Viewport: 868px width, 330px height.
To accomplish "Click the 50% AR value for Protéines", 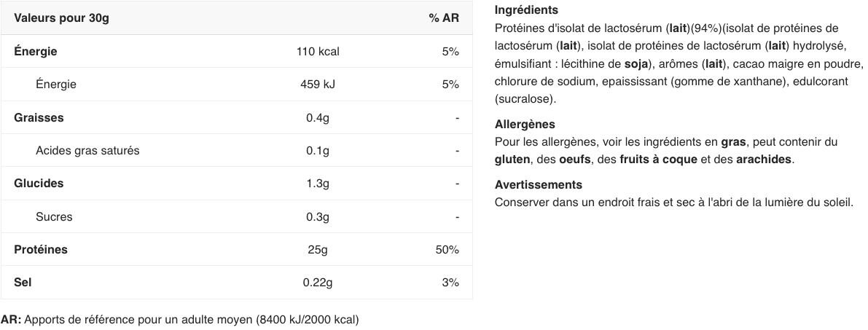I will [x=447, y=250].
